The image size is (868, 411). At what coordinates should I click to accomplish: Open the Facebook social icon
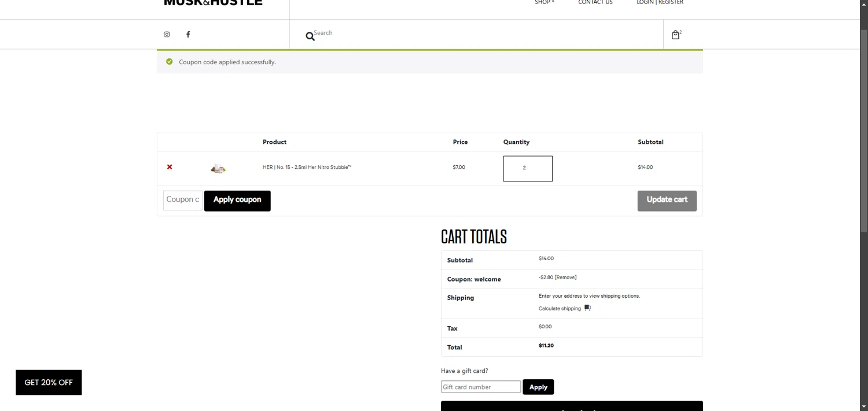[x=188, y=34]
